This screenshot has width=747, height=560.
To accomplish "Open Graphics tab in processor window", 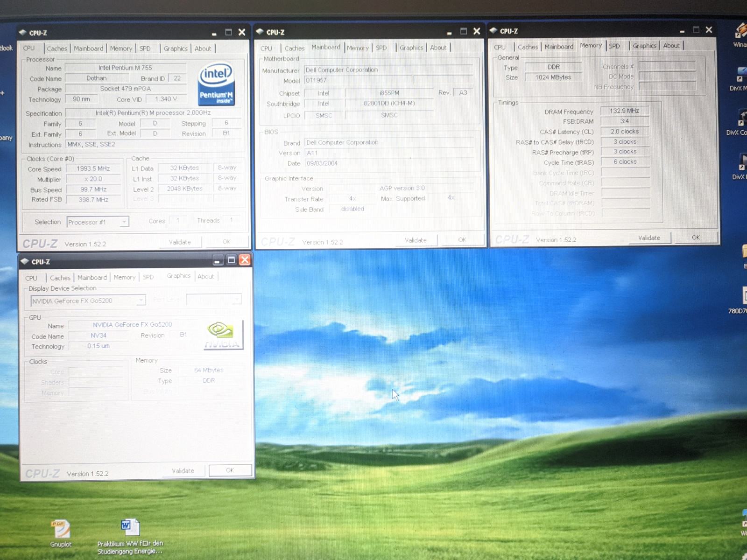I will click(176, 49).
